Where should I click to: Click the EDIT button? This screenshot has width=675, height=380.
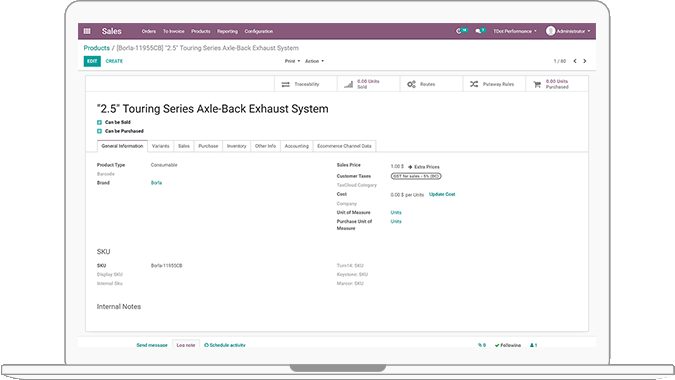point(92,61)
